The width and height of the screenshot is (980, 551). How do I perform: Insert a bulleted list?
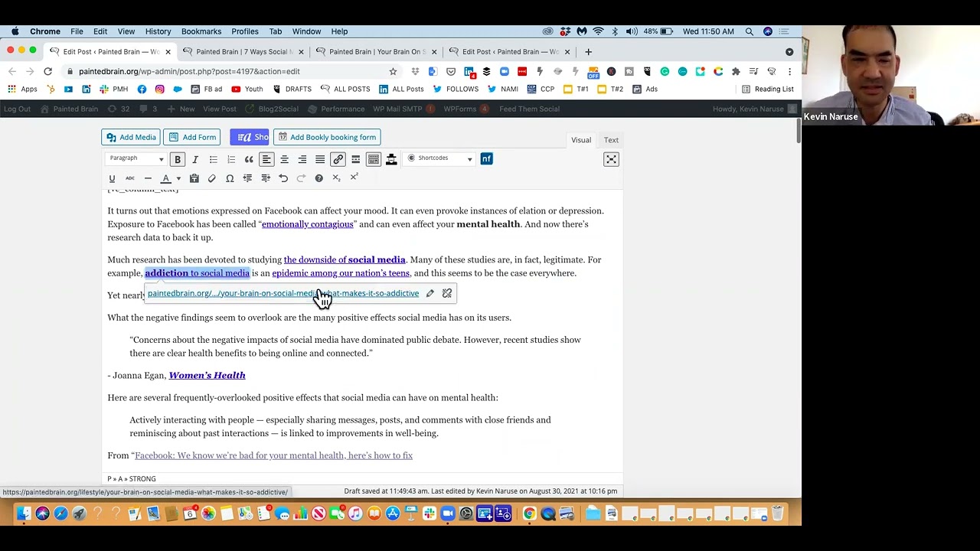pos(213,159)
